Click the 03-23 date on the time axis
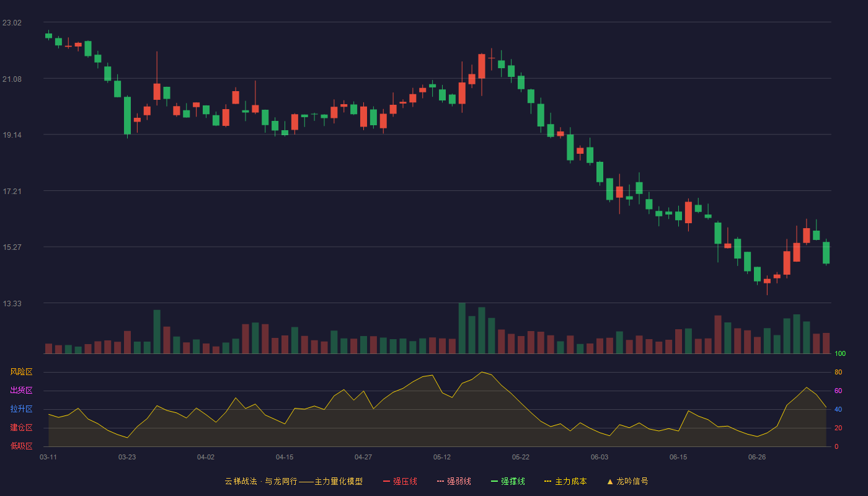The image size is (868, 496). 127,457
